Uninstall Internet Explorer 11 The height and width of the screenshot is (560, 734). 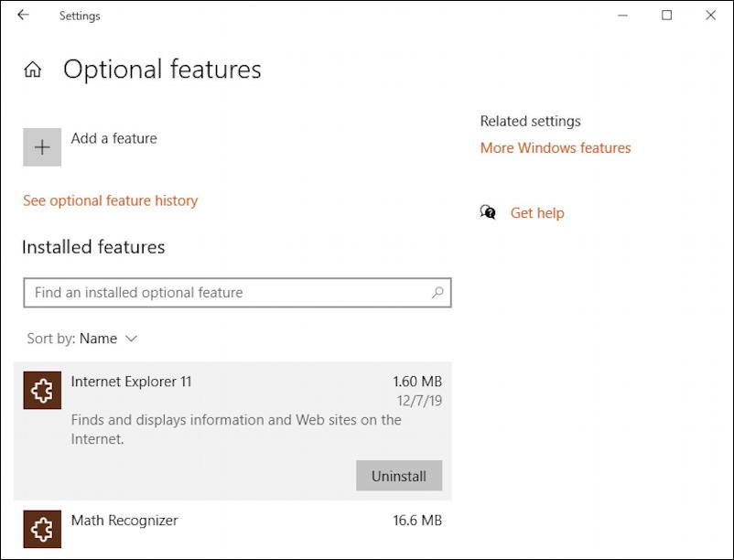click(399, 476)
